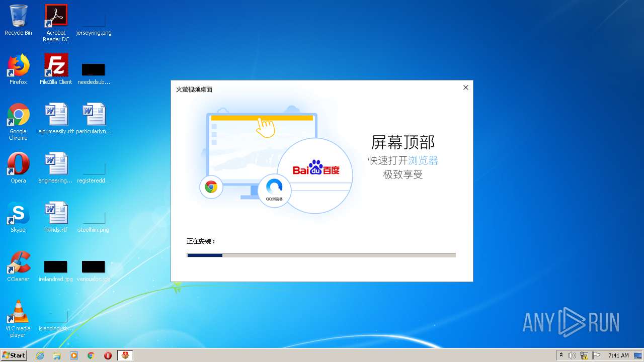Click the 极致享受 text line

[403, 174]
